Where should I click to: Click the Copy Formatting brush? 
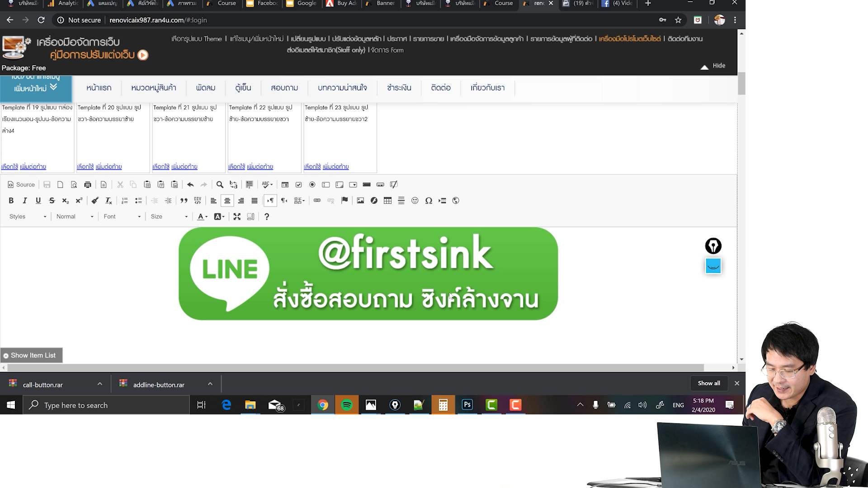[x=95, y=201]
